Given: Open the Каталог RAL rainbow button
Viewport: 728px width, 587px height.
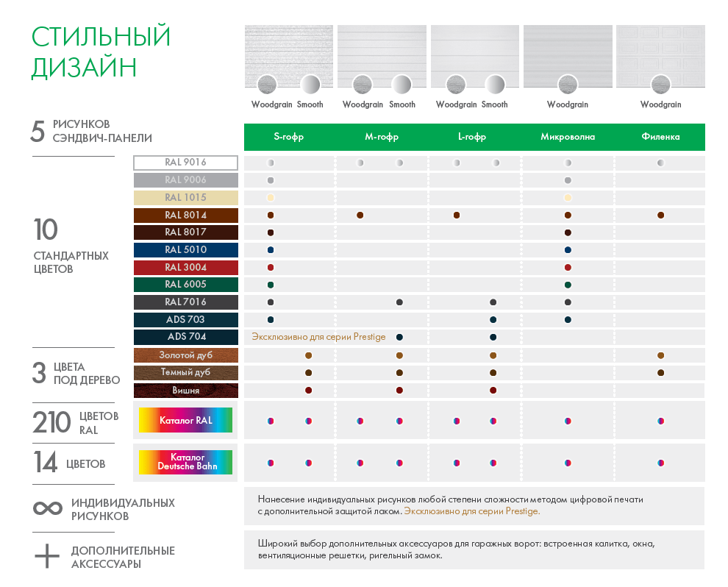Looking at the screenshot, I should (x=185, y=421).
